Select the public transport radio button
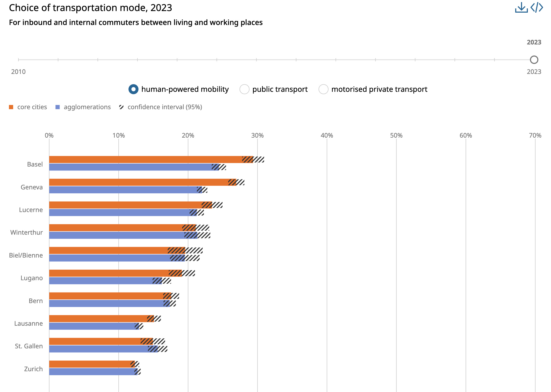Image resolution: width=551 pixels, height=392 pixels. 244,89
